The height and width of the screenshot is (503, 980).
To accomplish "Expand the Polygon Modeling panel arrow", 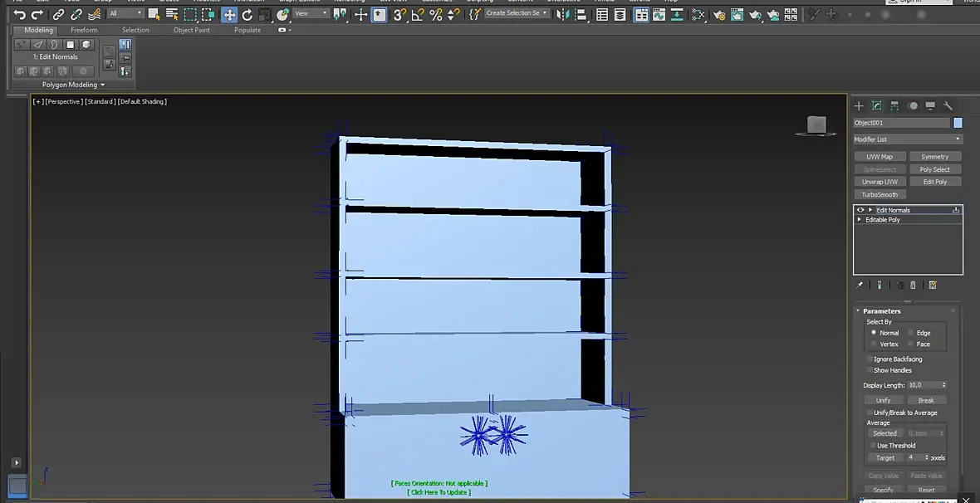I will (102, 85).
